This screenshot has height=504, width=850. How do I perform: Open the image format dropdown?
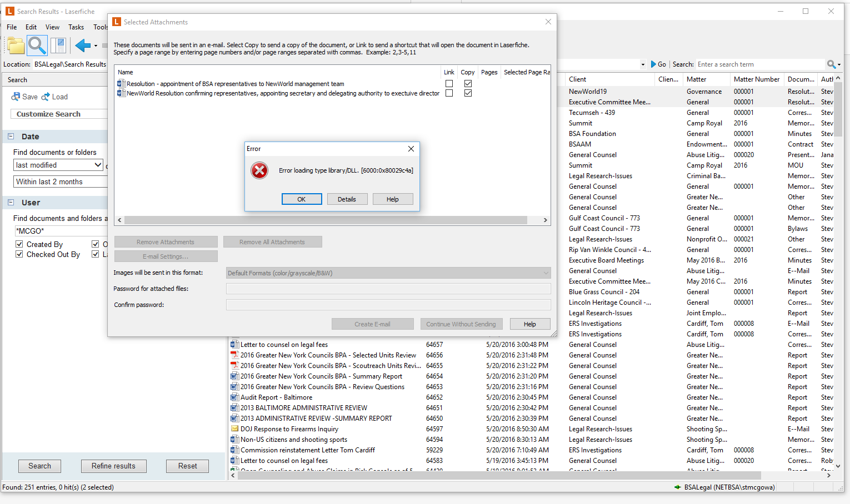(x=388, y=273)
